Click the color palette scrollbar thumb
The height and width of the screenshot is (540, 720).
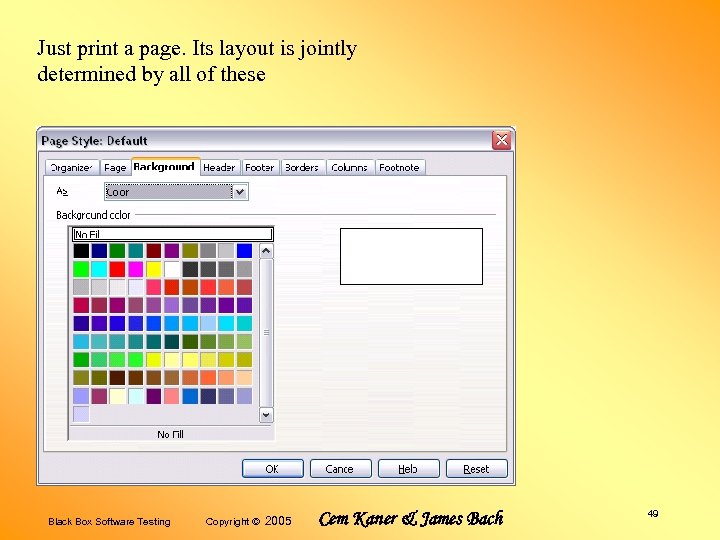pos(266,333)
